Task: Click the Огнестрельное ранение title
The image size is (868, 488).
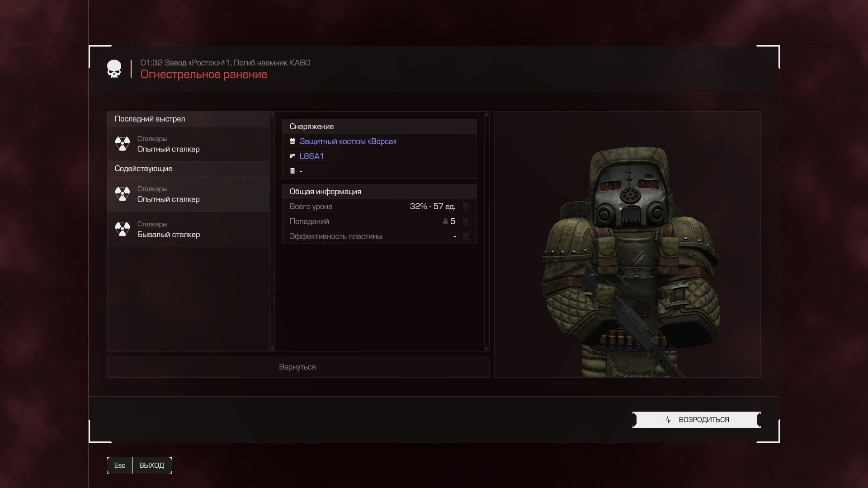Action: click(204, 75)
